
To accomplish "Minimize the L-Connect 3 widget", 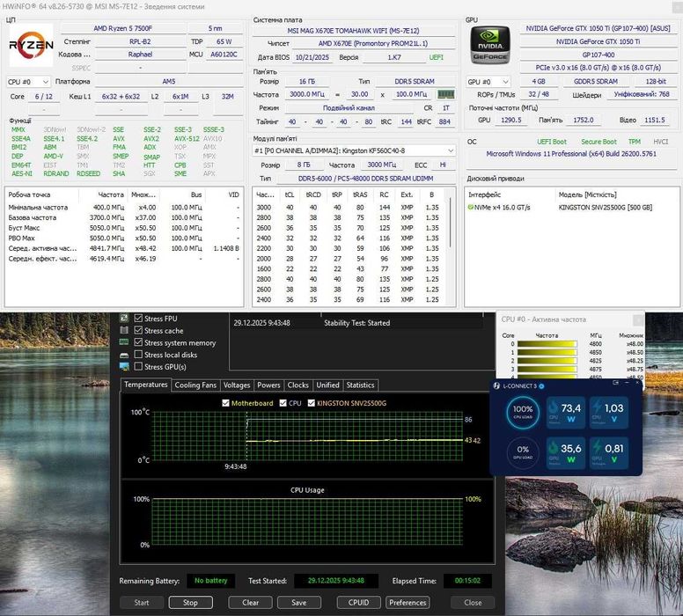I will 627,383.
